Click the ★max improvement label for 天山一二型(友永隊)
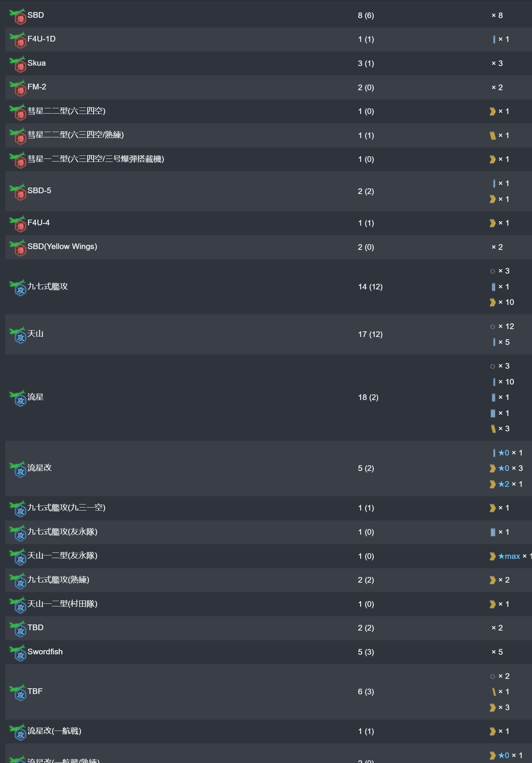532x763 pixels. (509, 556)
